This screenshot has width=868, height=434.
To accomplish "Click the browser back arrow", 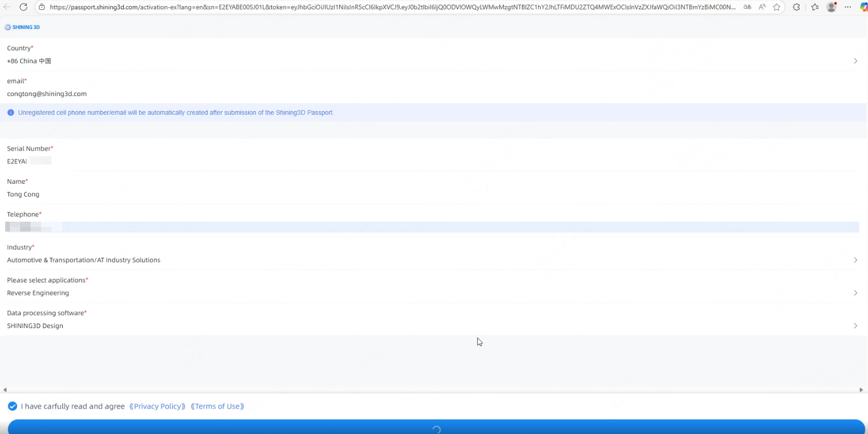I will 7,7.
